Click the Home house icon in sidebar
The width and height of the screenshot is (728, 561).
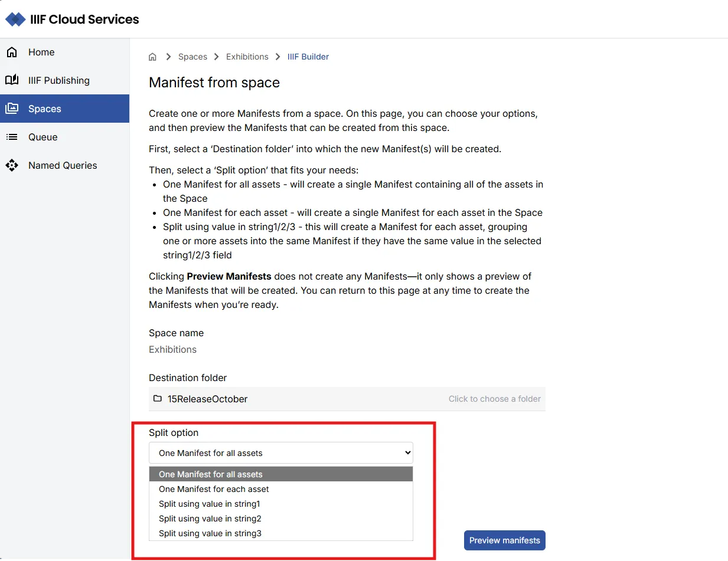tap(12, 52)
